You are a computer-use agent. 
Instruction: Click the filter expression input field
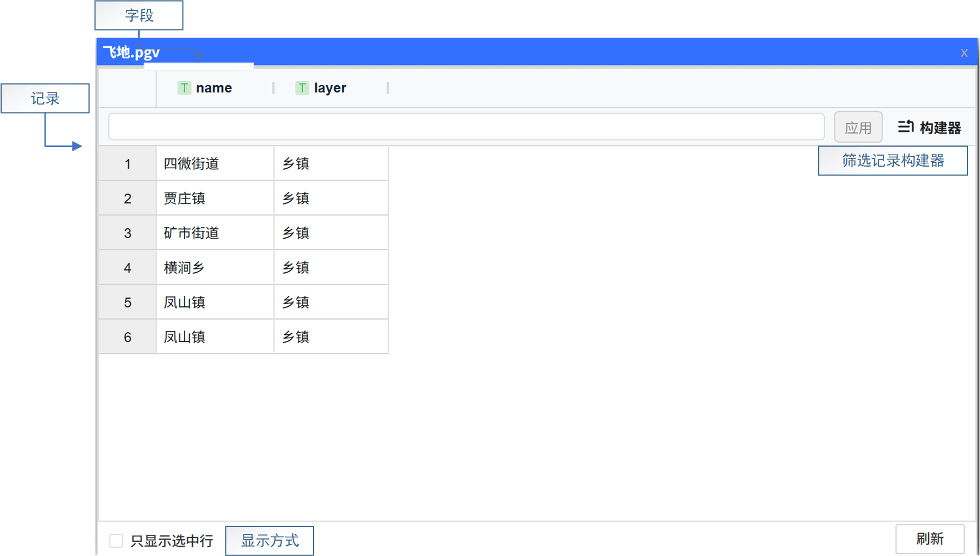(466, 127)
